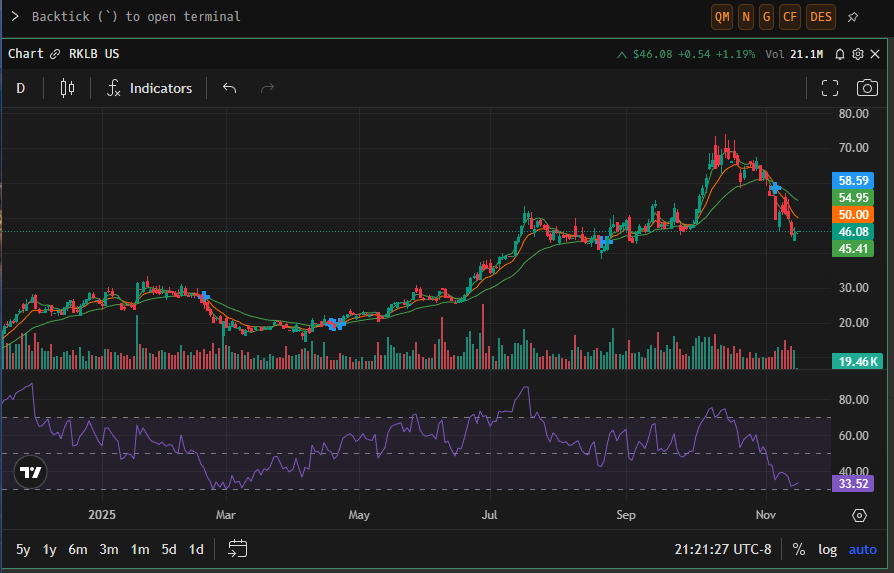Open chart widget settings gear
The image size is (894, 573).
[x=858, y=54]
